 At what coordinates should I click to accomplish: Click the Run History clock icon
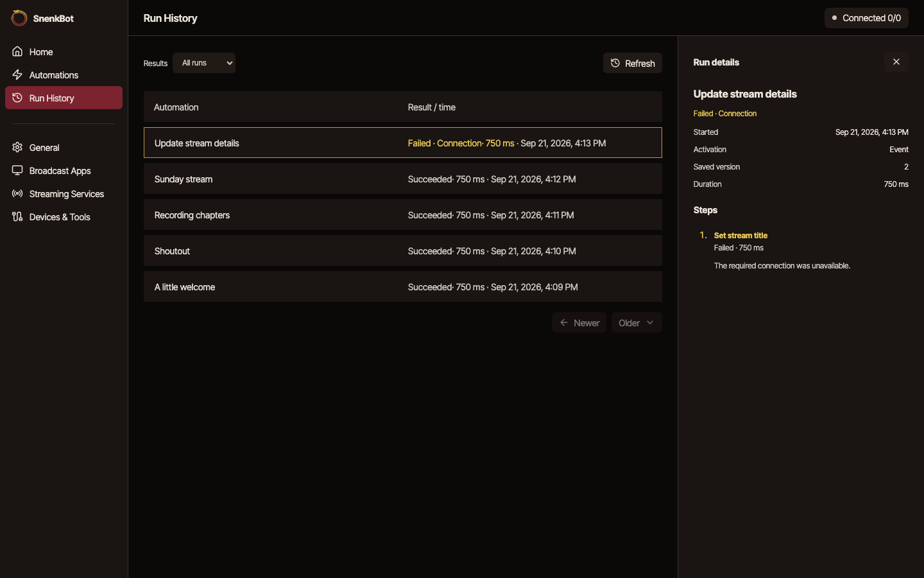[17, 98]
